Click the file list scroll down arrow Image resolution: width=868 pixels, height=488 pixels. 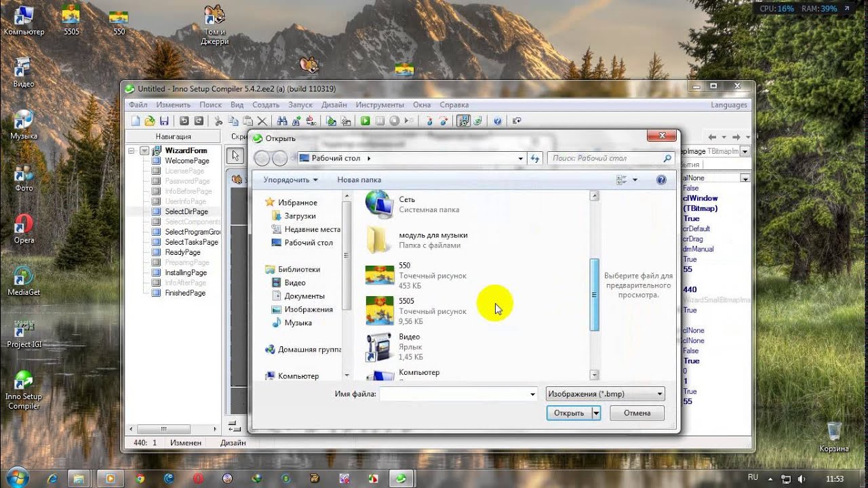(x=595, y=375)
